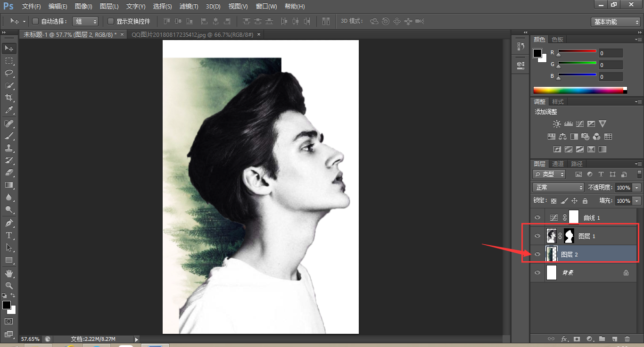Select the Rectangle shape tool
Viewport: 644px width, 347px height.
(x=9, y=260)
